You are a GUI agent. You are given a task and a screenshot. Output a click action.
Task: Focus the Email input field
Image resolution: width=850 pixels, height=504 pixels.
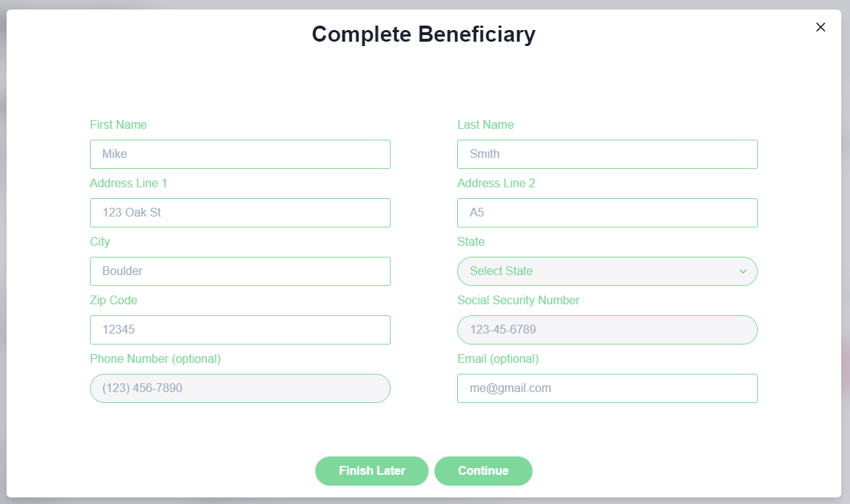click(x=607, y=388)
